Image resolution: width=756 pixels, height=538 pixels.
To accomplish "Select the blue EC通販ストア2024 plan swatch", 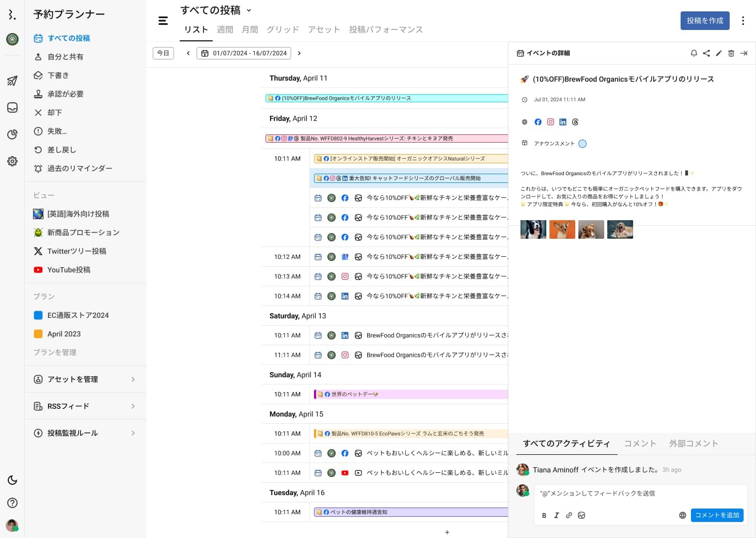I will click(x=38, y=315).
